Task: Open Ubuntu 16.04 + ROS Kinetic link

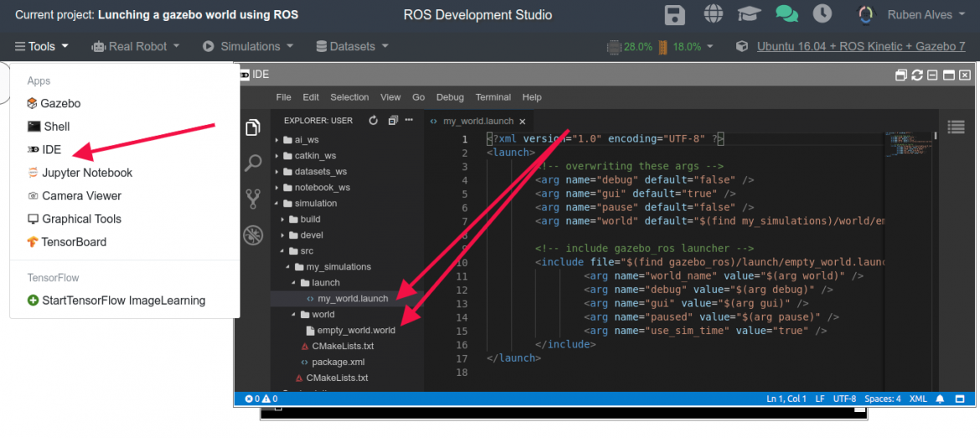Action: coord(861,46)
